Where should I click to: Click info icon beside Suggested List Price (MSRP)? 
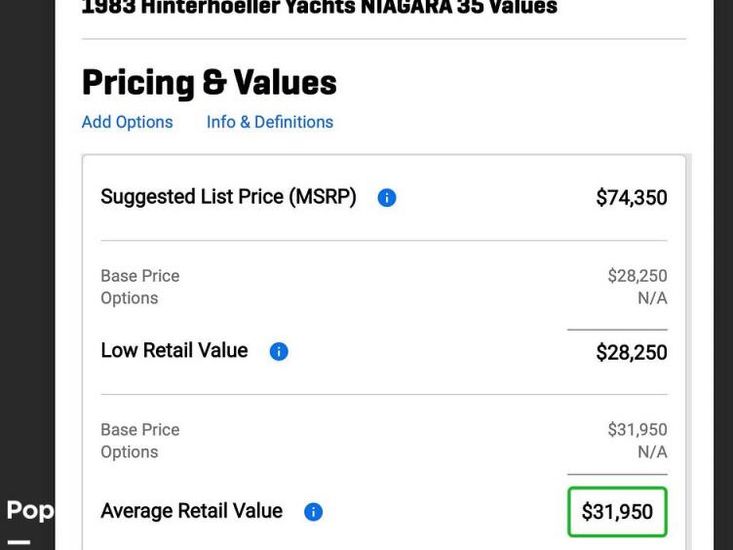(x=387, y=198)
